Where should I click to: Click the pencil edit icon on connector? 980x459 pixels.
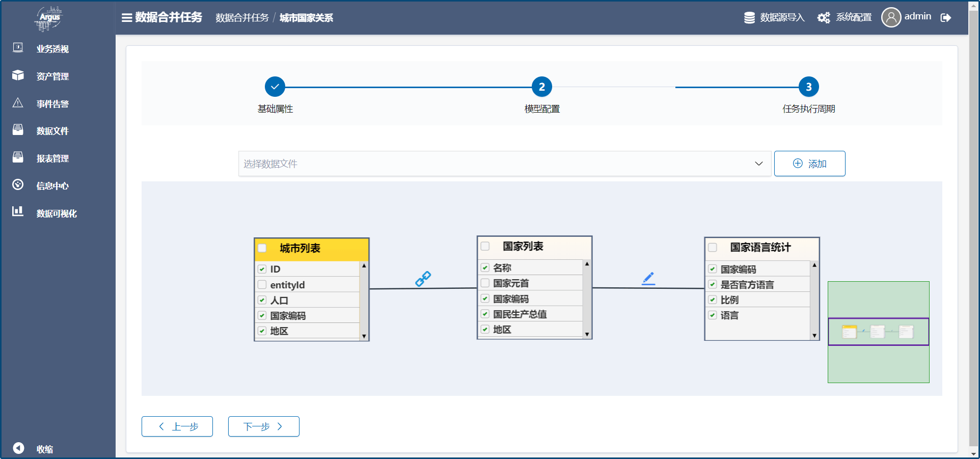click(x=648, y=278)
